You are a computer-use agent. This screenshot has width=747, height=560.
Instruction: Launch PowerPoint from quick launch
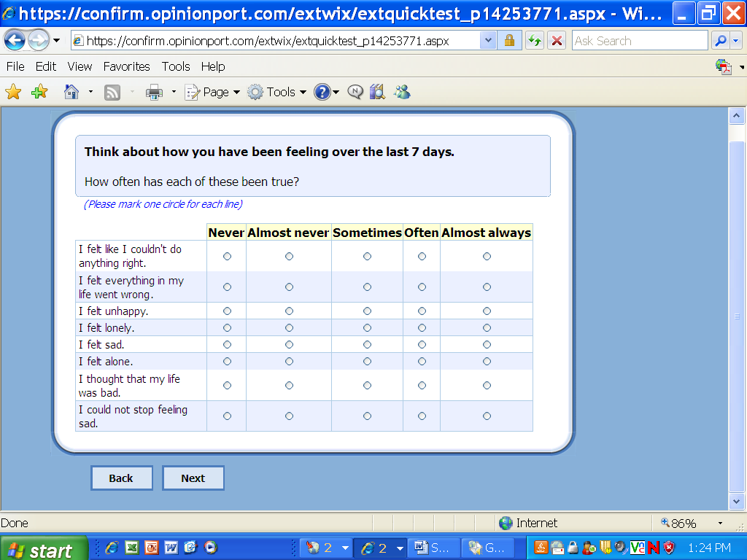tap(151, 548)
